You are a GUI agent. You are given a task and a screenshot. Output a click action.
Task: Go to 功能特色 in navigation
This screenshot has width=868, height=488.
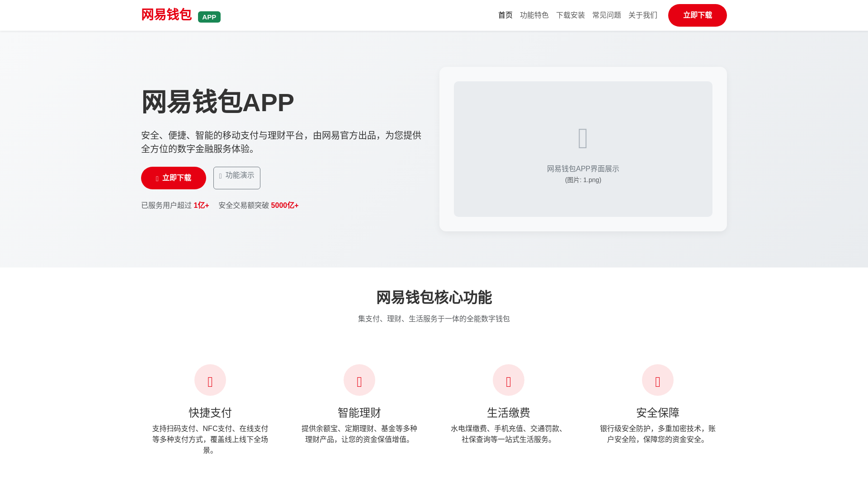coord(534,15)
